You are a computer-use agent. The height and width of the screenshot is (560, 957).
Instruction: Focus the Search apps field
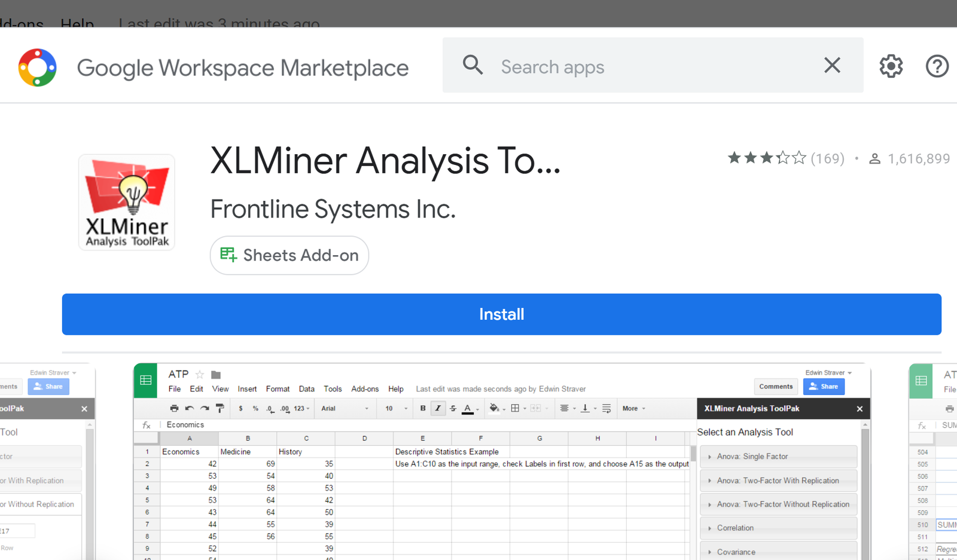652,66
